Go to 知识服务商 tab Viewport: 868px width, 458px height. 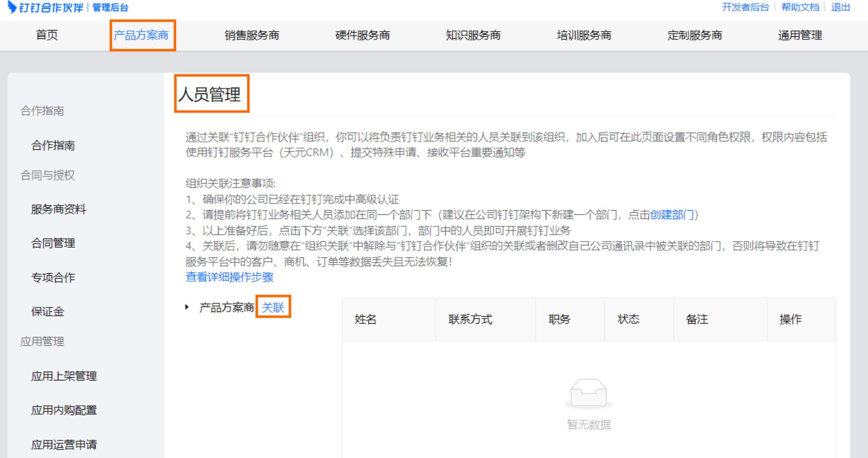pyautogui.click(x=473, y=35)
